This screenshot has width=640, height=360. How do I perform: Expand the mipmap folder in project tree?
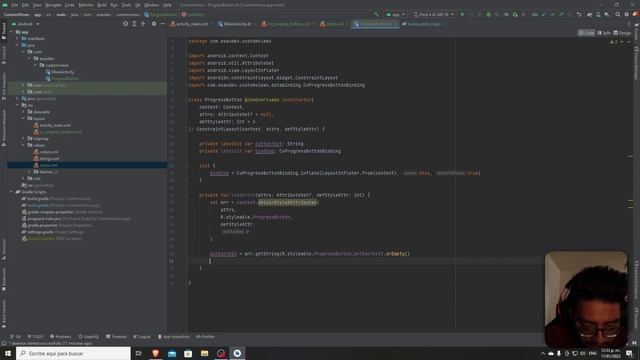click(24, 138)
